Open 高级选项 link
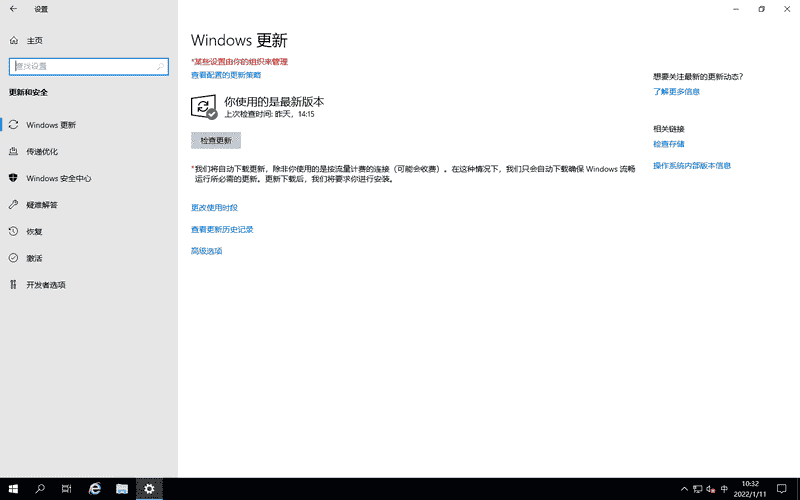 click(x=207, y=251)
